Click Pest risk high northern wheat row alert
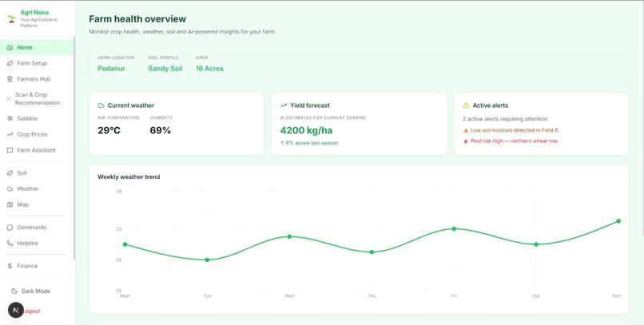Screen dimensions: 644x325 [515, 141]
